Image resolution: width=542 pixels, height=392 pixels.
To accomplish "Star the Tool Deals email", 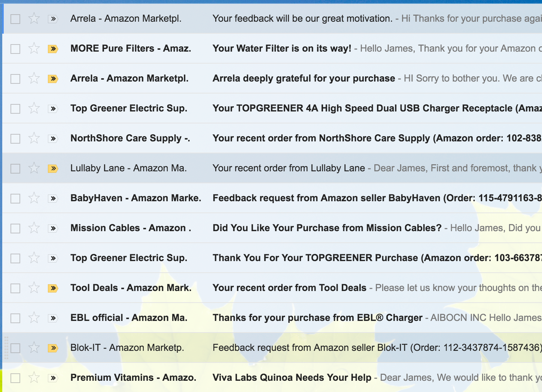I will point(34,288).
